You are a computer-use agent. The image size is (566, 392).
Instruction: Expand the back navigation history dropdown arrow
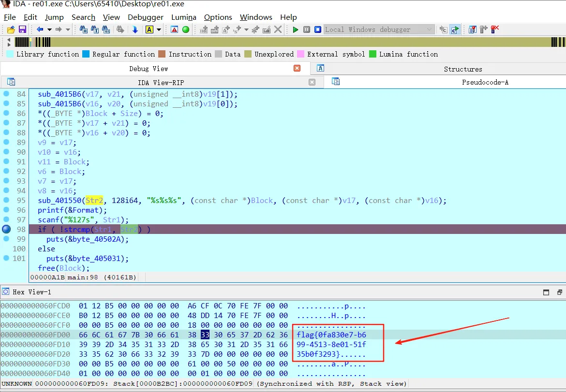(49, 29)
